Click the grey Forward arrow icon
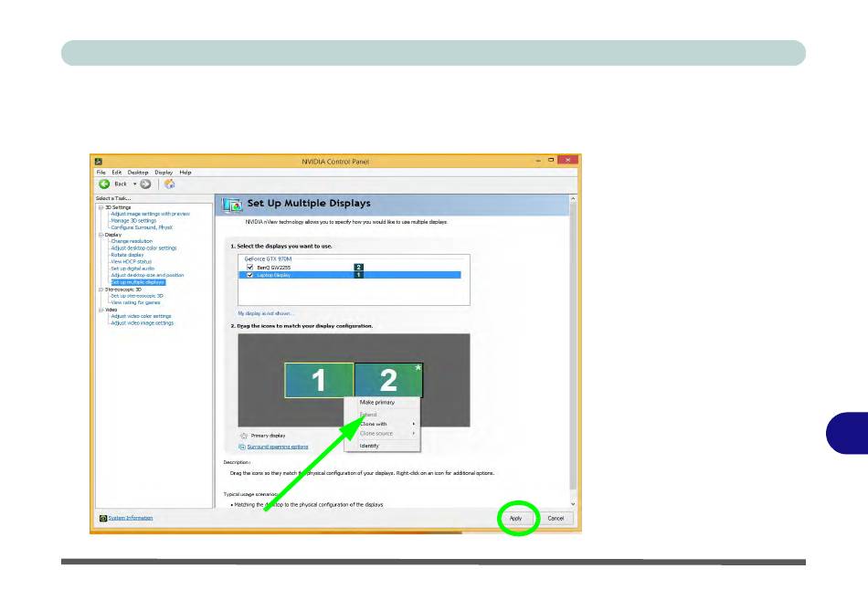The image size is (868, 611). [145, 184]
